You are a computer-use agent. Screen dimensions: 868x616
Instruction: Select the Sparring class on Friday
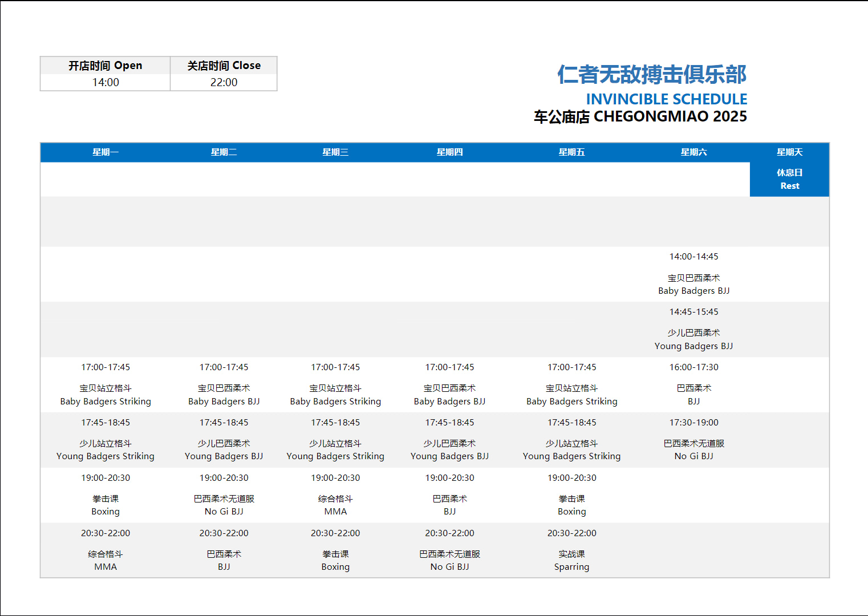tap(571, 561)
